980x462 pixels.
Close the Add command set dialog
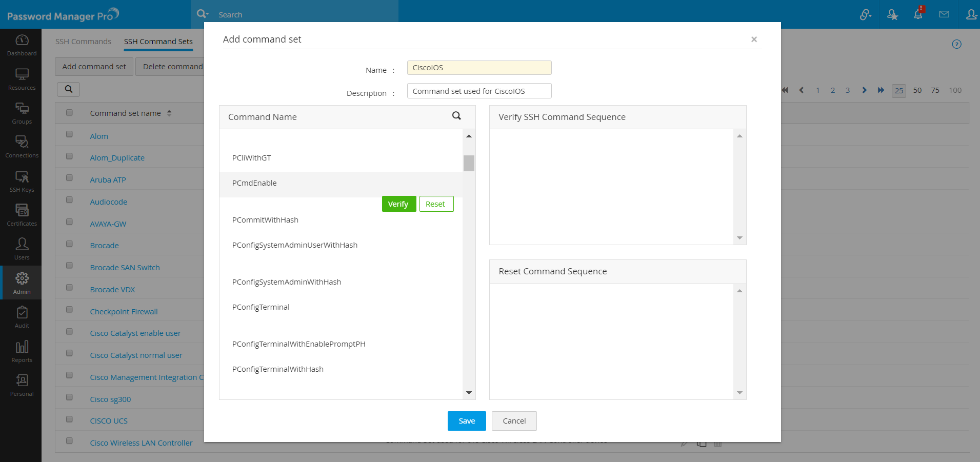click(754, 39)
